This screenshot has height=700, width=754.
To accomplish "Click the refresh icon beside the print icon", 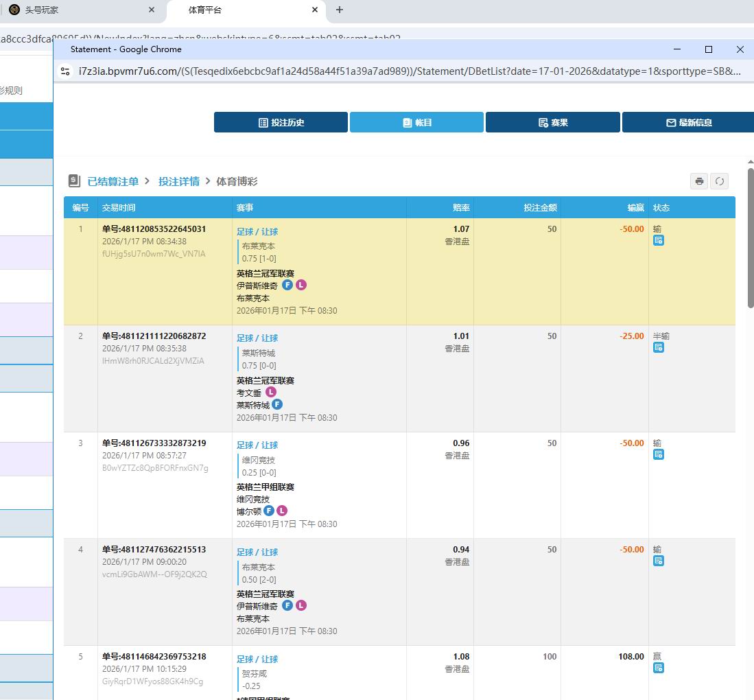I will [719, 181].
